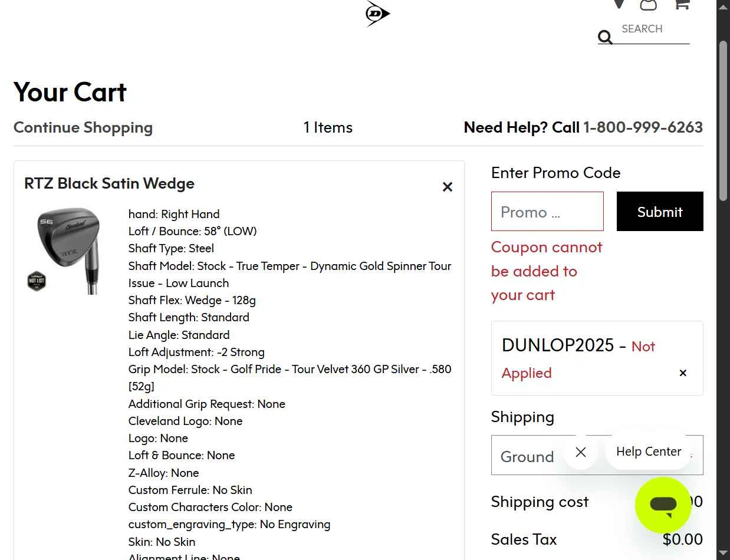
Task: Open the shopping cart icon in header
Action: tap(682, 4)
